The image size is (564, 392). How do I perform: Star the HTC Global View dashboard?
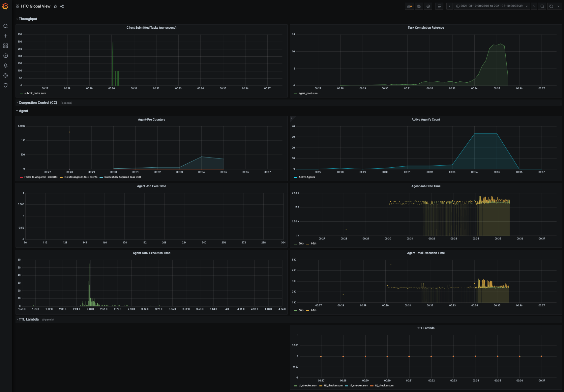(x=55, y=6)
